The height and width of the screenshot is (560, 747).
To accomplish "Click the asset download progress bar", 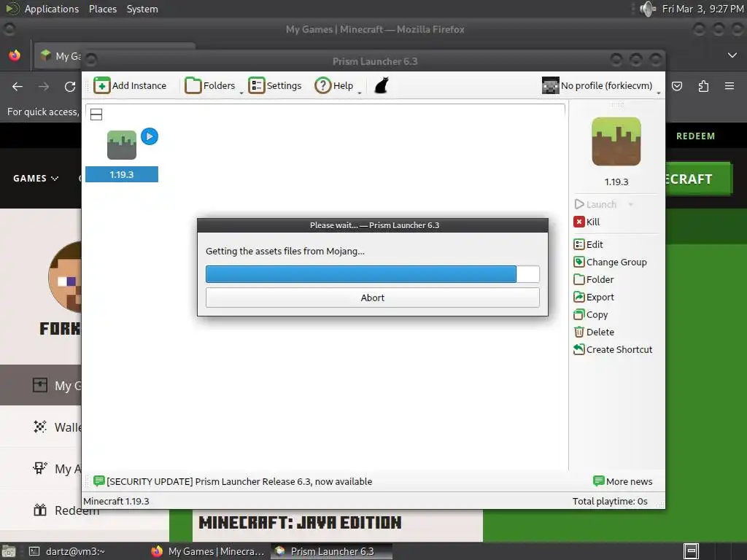I will [373, 274].
